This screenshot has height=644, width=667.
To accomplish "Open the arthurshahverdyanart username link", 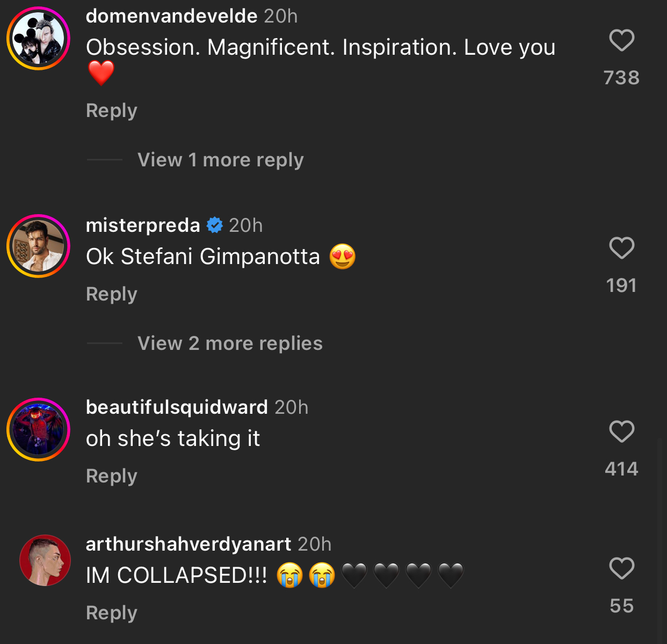I will coord(189,544).
